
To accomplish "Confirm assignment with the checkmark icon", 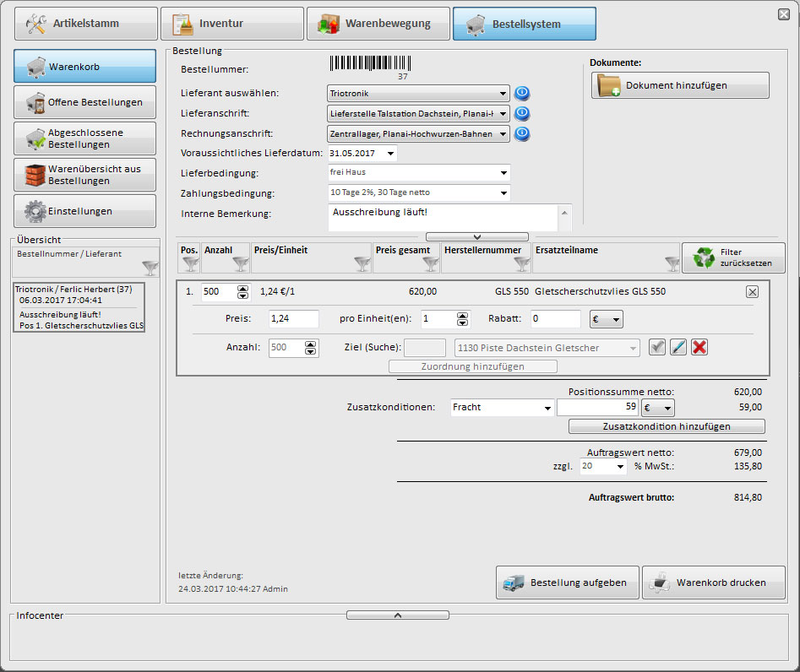I will pyautogui.click(x=657, y=347).
